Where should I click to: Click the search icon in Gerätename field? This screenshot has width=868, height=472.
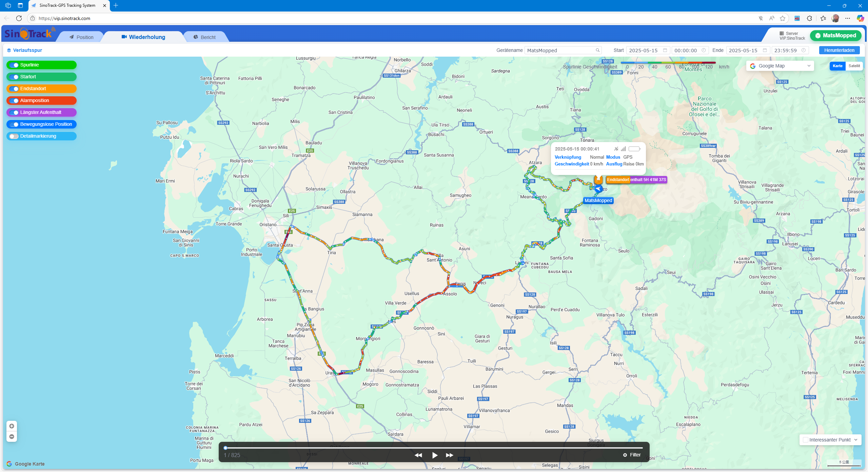coord(598,50)
